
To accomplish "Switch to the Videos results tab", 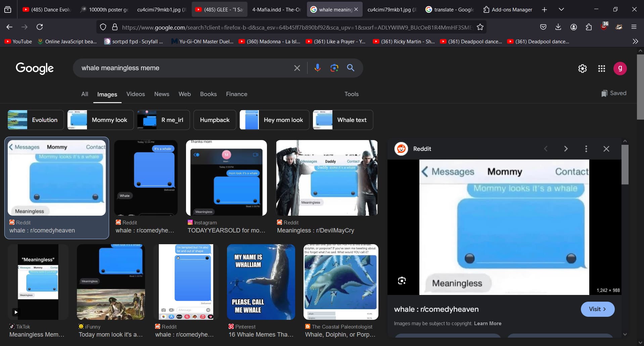I will pyautogui.click(x=136, y=94).
